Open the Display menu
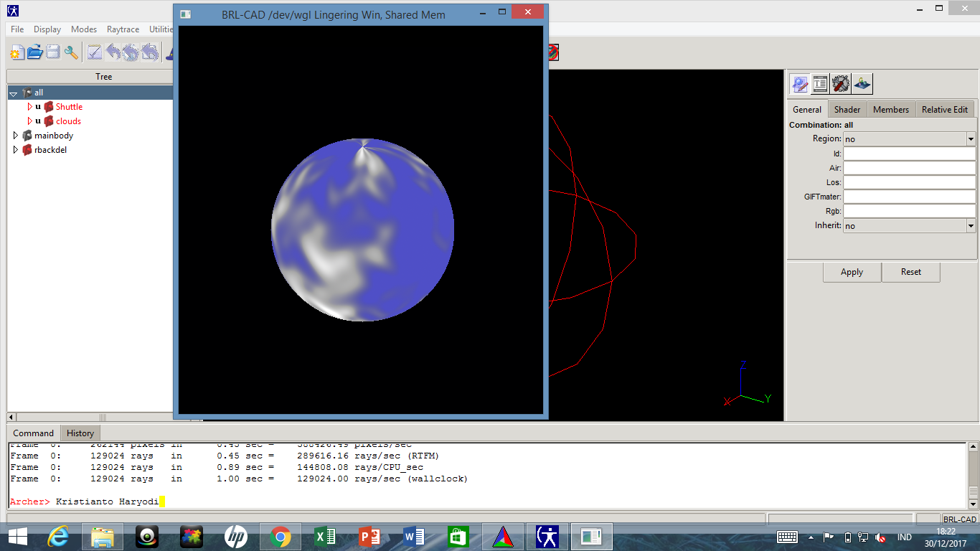This screenshot has width=980, height=551. (x=47, y=29)
